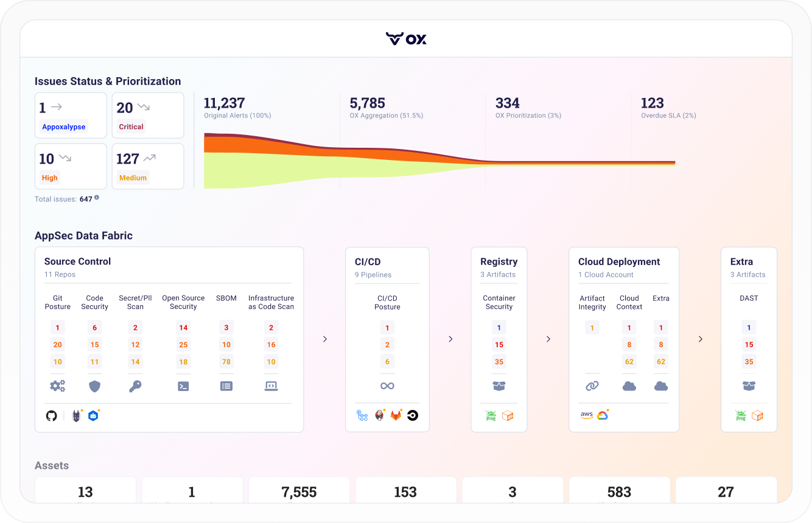Click the CI/CD Posture infinity icon
The width and height of the screenshot is (812, 523).
[387, 386]
